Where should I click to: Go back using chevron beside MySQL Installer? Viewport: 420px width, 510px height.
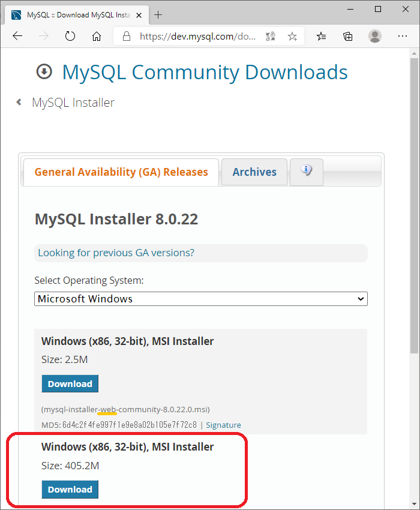pyautogui.click(x=19, y=103)
